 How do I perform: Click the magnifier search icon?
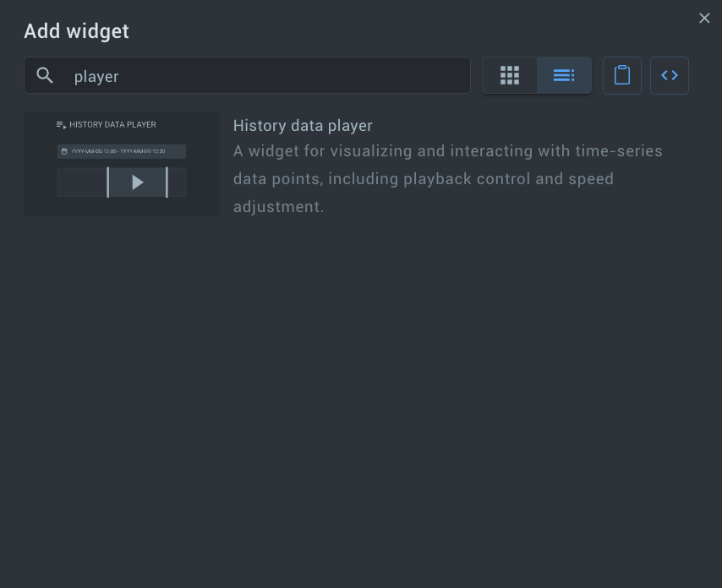45,75
